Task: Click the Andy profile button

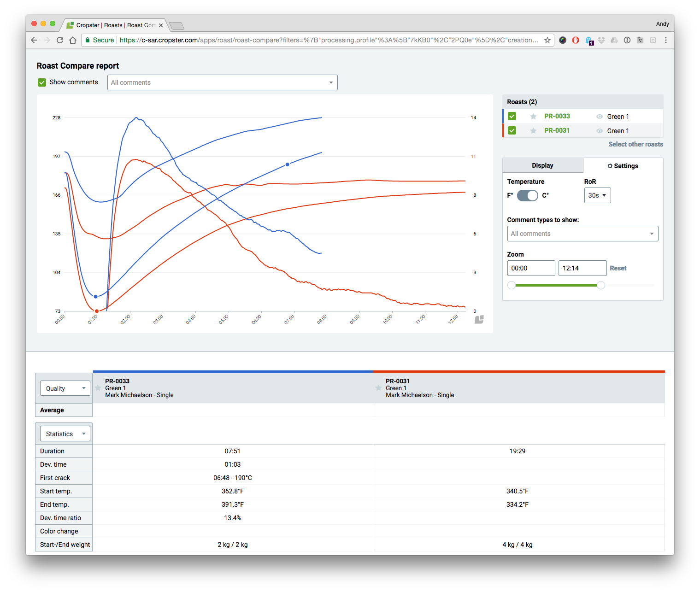Action: pos(662,24)
